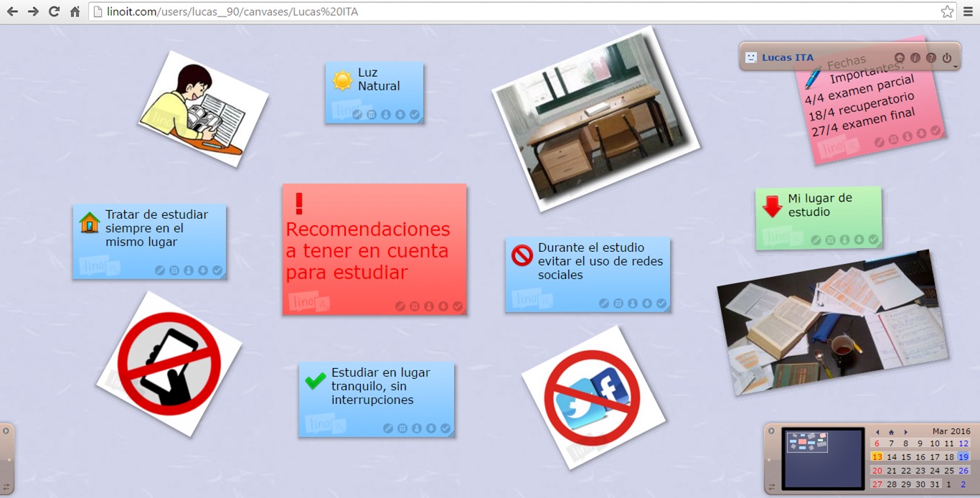Open the info icon in the Lucas ITA panel
The height and width of the screenshot is (498, 980).
click(915, 57)
